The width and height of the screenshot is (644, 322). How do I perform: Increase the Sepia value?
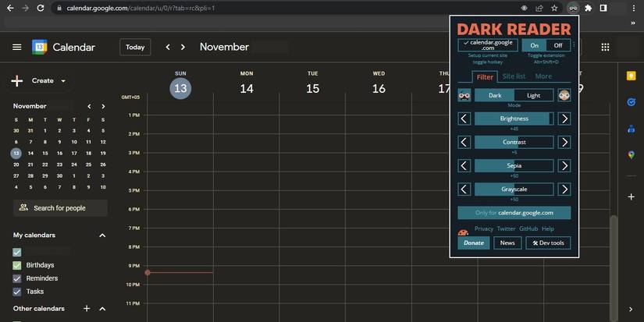564,166
